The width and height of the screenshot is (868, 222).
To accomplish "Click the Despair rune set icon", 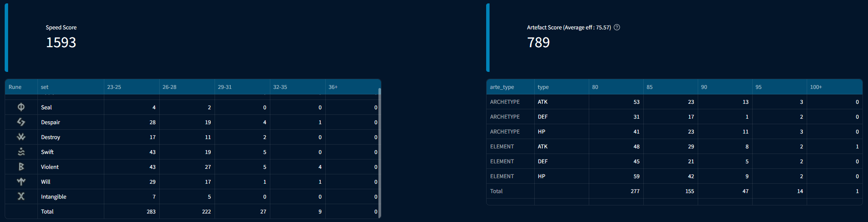I will click(21, 122).
